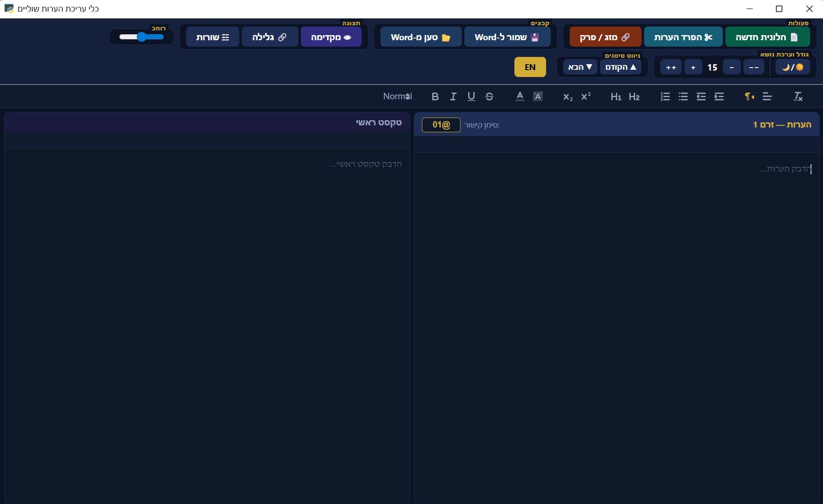Viewport: 823px width, 504px height.
Task: Toggle dark/light theme with sun-moon button
Action: tap(792, 67)
